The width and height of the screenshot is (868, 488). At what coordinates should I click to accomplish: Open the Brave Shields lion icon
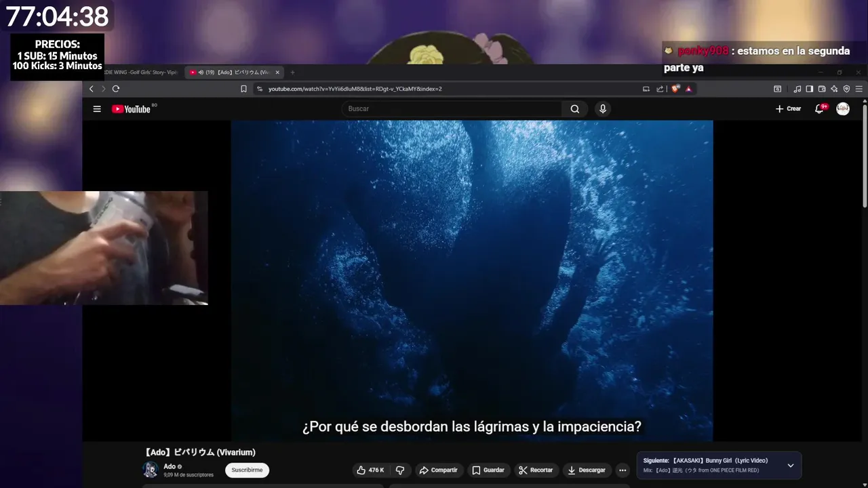coord(675,89)
